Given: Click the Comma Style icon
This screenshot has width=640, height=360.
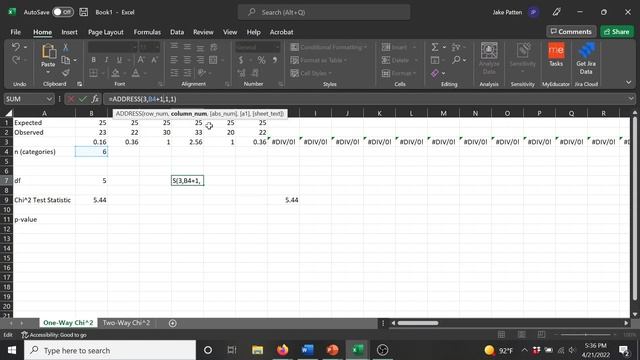Looking at the screenshot, I should pos(275,60).
